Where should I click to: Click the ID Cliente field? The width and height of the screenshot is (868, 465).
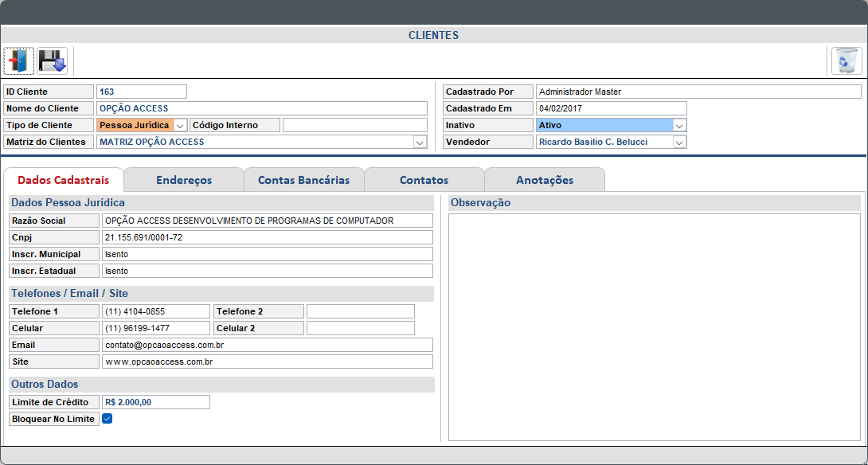[x=142, y=92]
